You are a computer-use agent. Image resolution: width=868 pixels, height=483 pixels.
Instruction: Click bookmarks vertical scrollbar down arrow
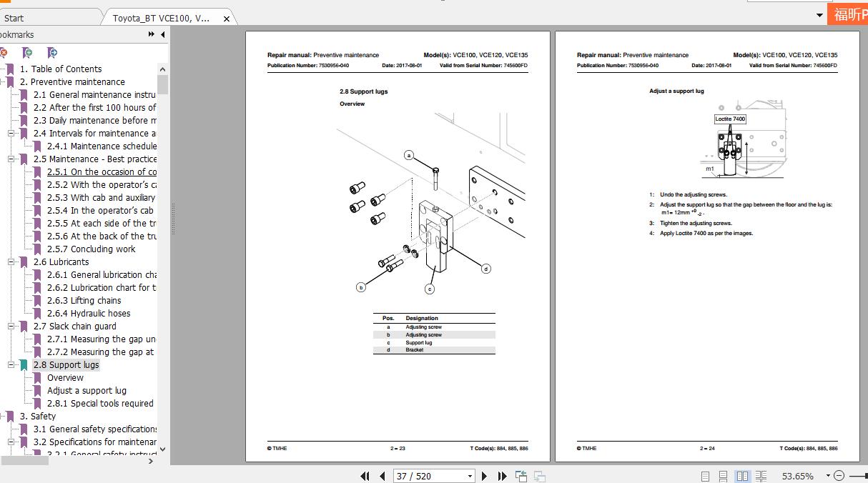tap(162, 449)
